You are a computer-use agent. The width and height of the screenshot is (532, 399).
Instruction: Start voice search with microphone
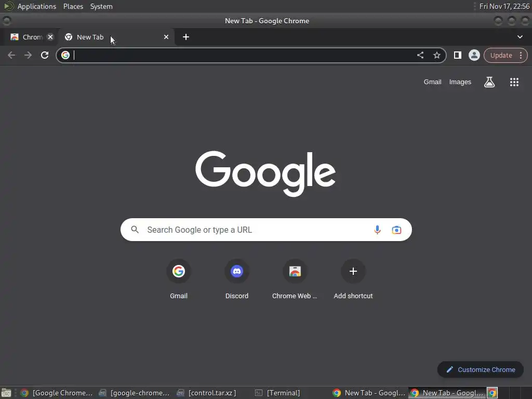(x=377, y=230)
